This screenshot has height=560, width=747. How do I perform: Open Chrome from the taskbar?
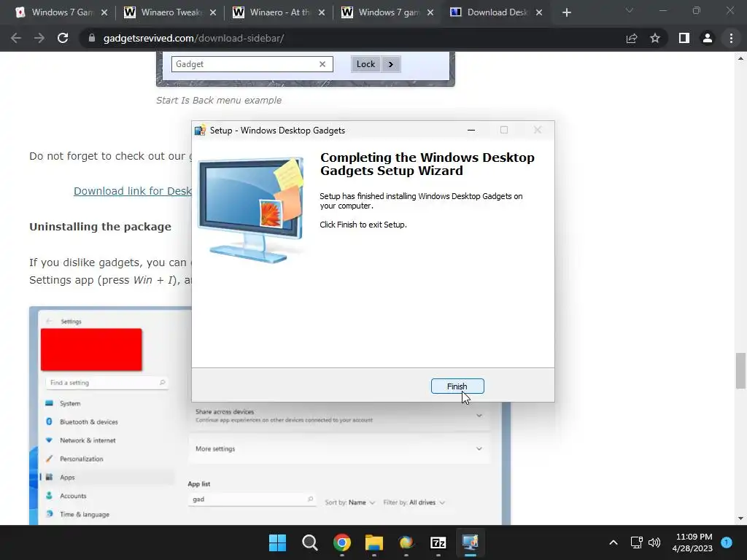342,542
